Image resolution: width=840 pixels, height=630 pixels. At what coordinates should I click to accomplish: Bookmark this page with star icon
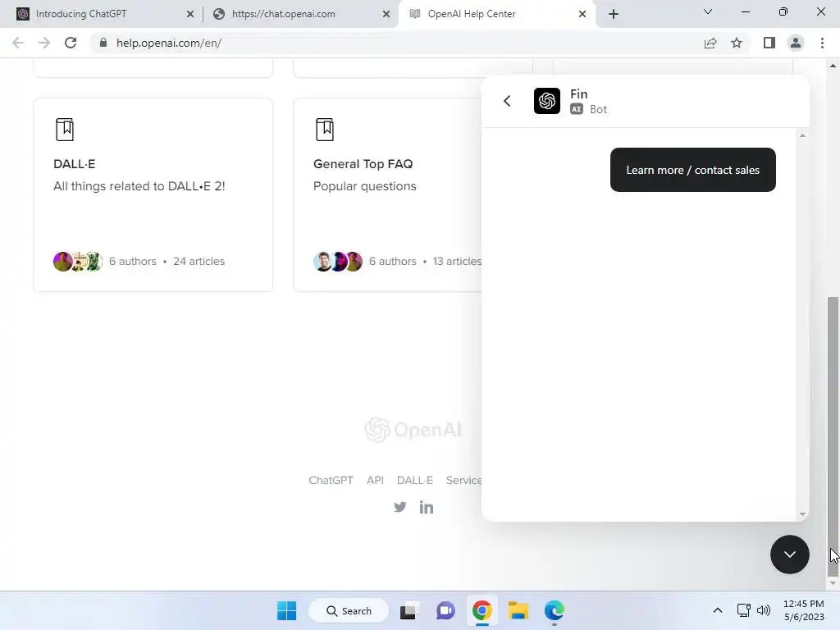pyautogui.click(x=737, y=43)
